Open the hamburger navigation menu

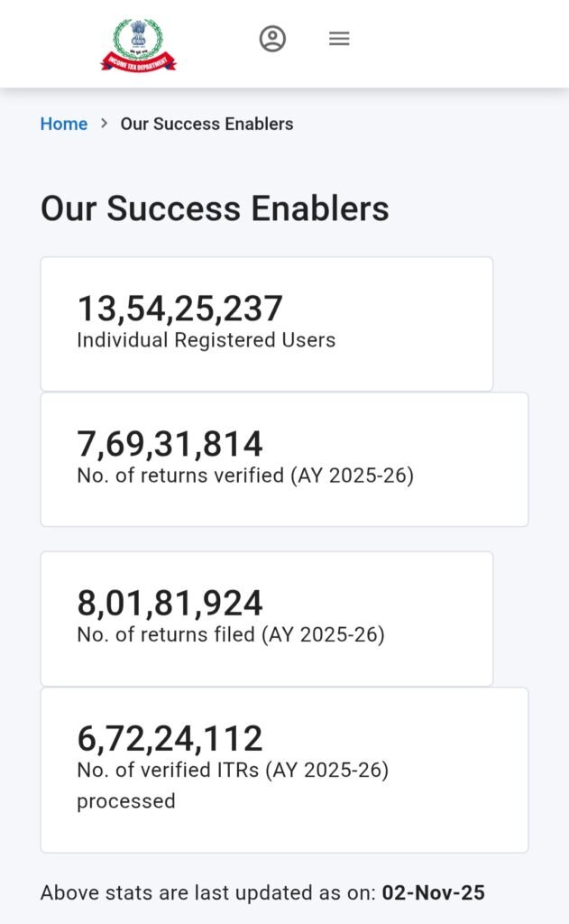pos(339,39)
